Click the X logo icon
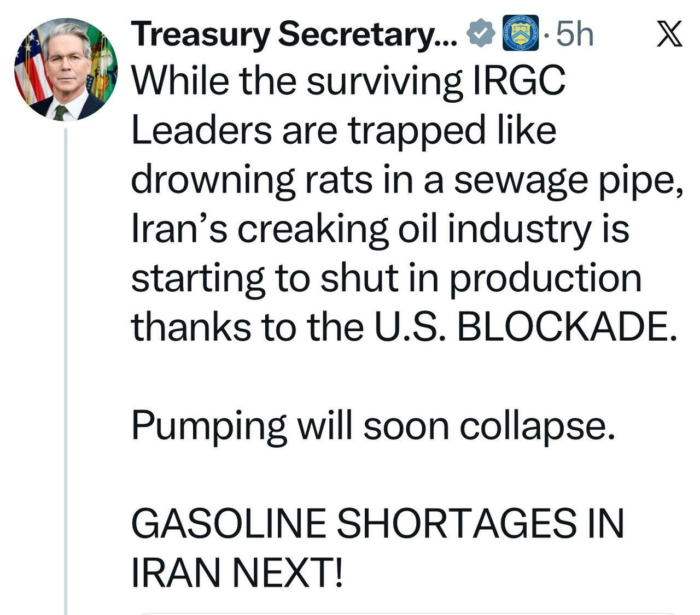 tap(669, 34)
